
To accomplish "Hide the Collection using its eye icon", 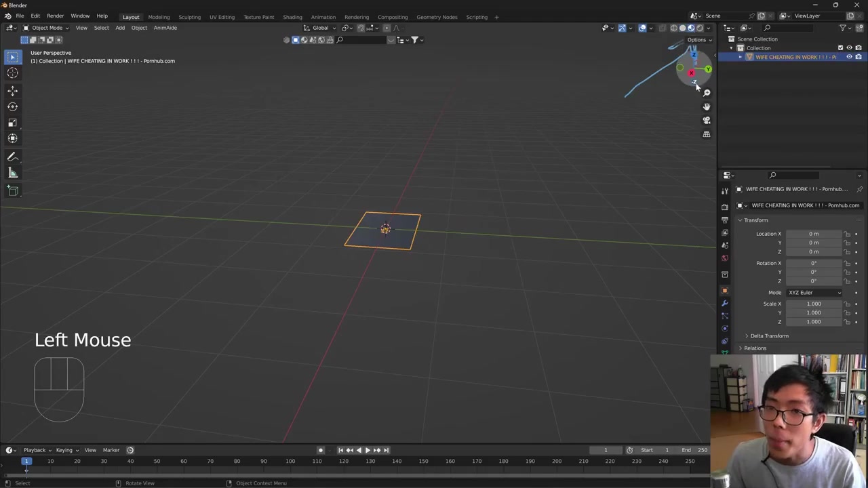I will click(849, 48).
